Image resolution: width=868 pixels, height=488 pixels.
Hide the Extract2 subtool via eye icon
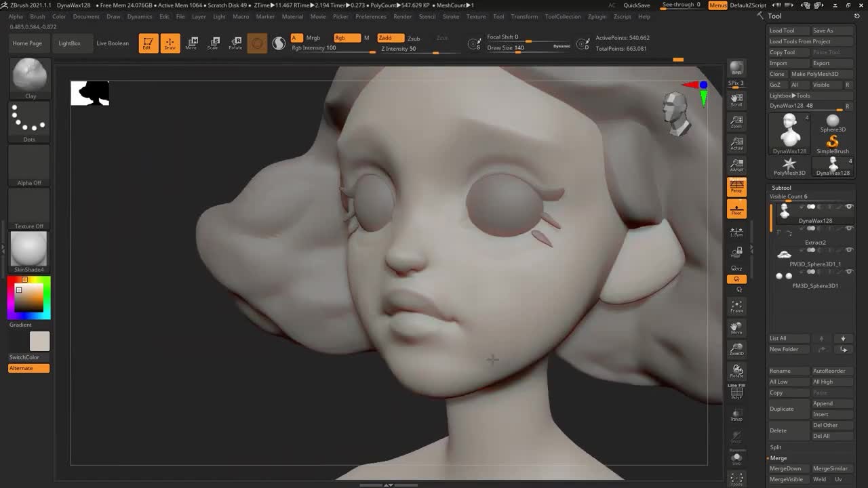point(849,228)
